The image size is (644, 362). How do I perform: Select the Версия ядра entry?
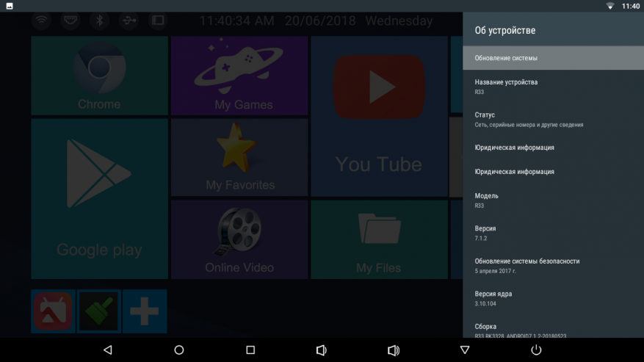[x=553, y=298]
